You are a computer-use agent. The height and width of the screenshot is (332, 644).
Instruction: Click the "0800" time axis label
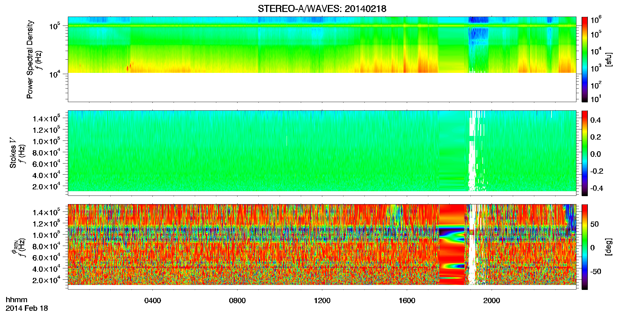238,301
